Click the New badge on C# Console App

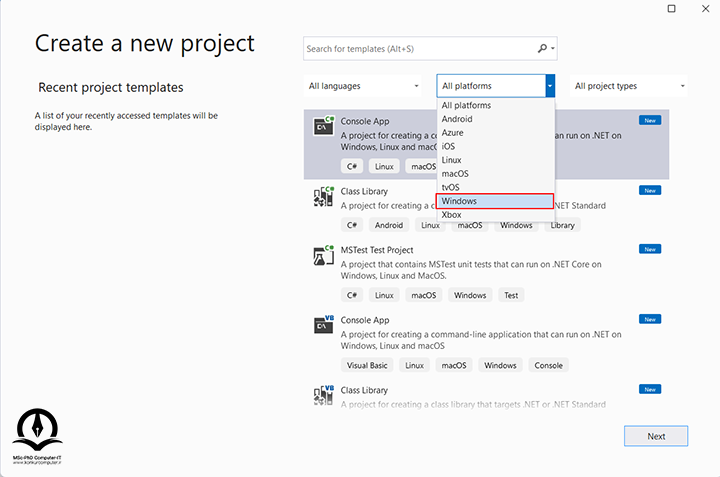(x=650, y=120)
